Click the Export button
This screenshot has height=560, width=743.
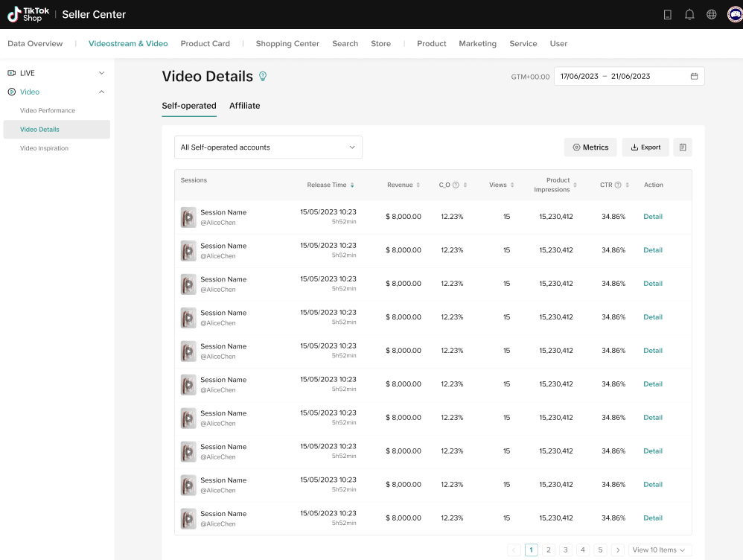[645, 147]
